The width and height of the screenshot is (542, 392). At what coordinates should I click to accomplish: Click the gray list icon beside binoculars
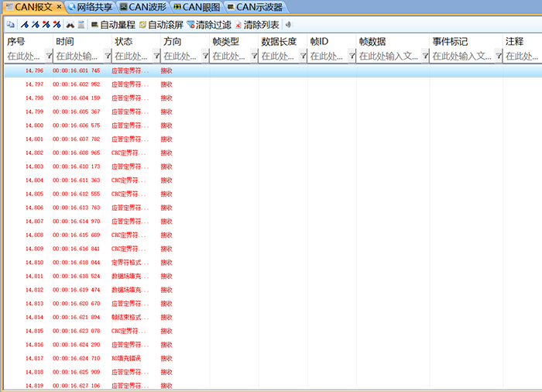[81, 25]
